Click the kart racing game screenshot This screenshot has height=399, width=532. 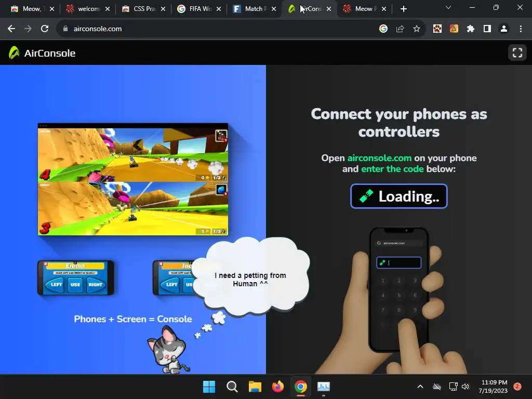132,179
